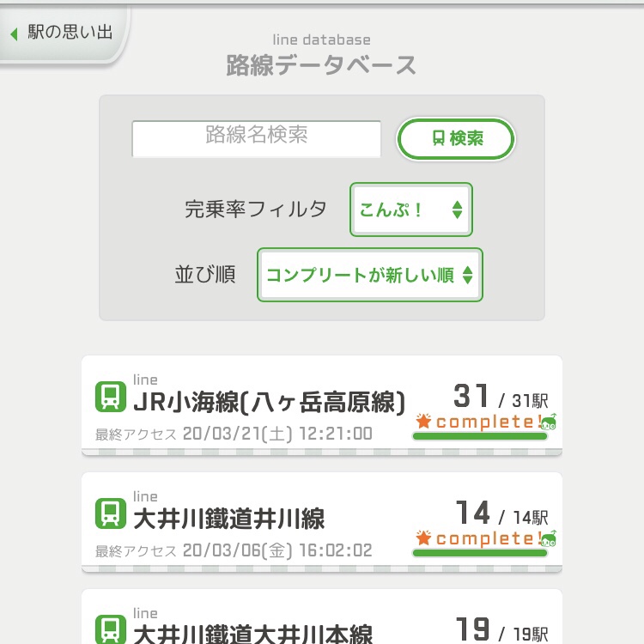Open the 大井川鐵道大井川本線 line entry
This screenshot has height=644, width=644.
pos(322,617)
